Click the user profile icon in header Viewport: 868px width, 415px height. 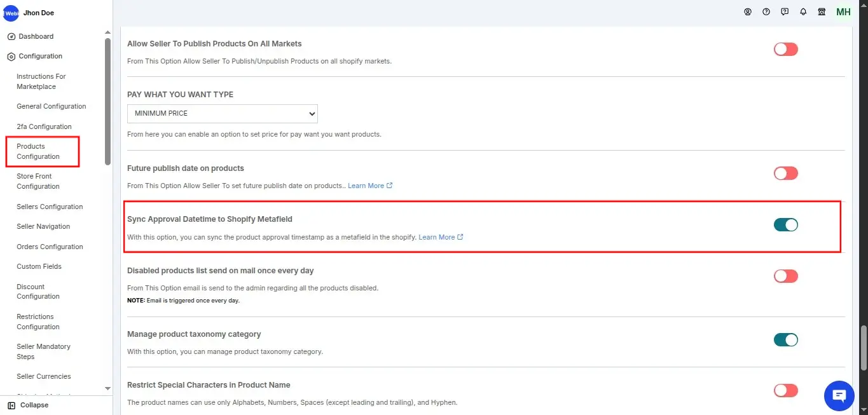pyautogui.click(x=748, y=11)
